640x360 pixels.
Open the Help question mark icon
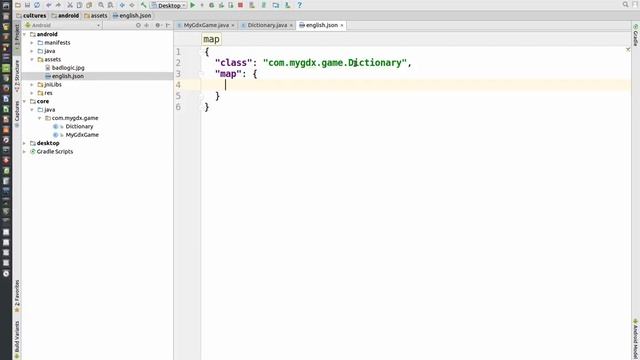click(300, 5)
